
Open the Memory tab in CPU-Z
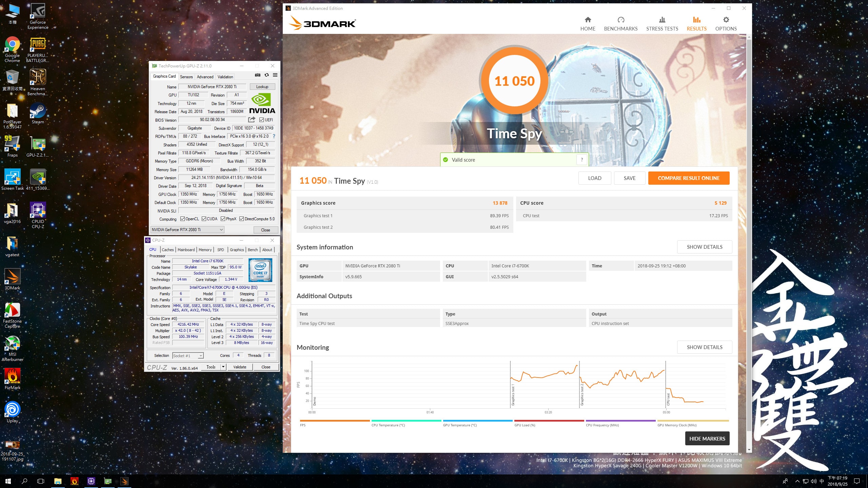pyautogui.click(x=205, y=249)
